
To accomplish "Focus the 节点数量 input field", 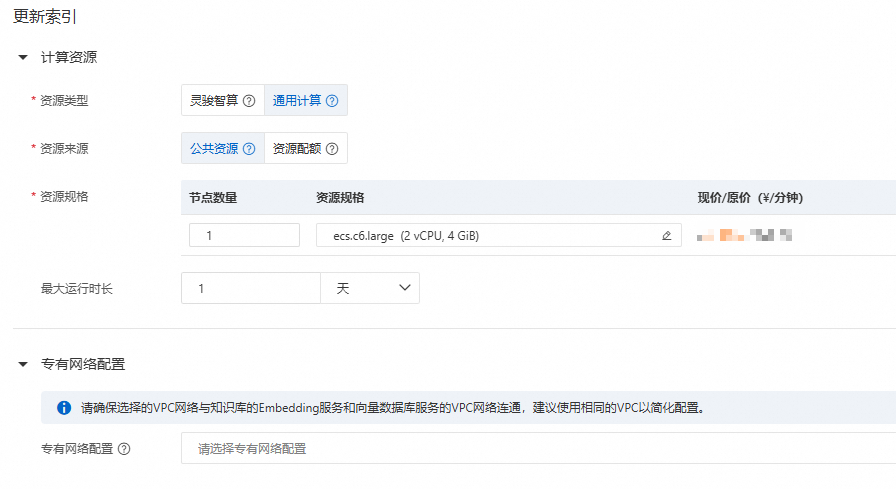I will pyautogui.click(x=245, y=235).
